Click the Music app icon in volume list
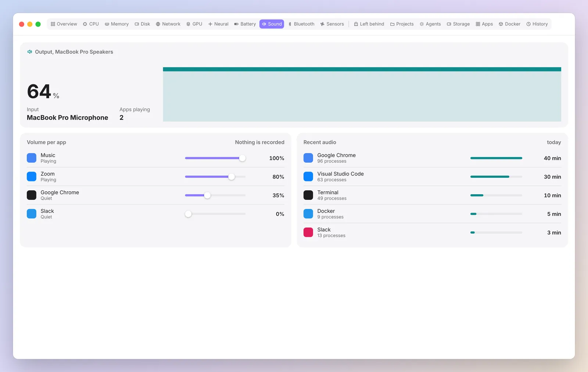Image resolution: width=588 pixels, height=372 pixels. pyautogui.click(x=32, y=158)
